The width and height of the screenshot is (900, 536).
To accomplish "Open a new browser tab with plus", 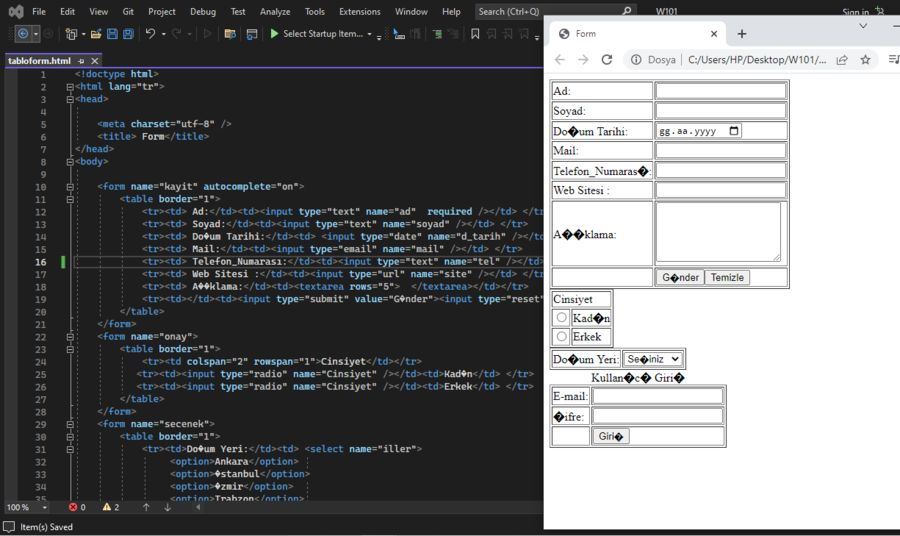I will [742, 34].
